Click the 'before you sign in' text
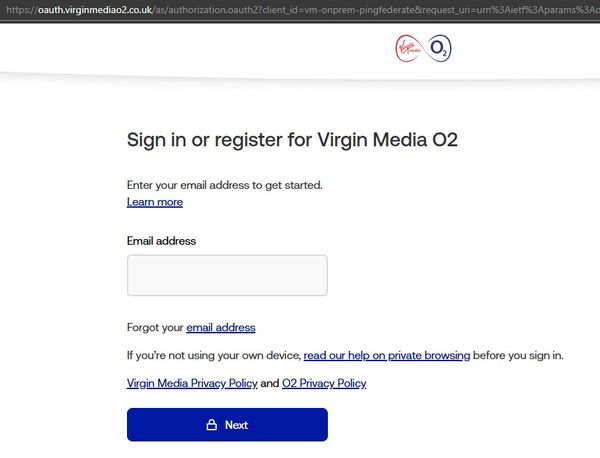The image size is (600, 458). [518, 355]
